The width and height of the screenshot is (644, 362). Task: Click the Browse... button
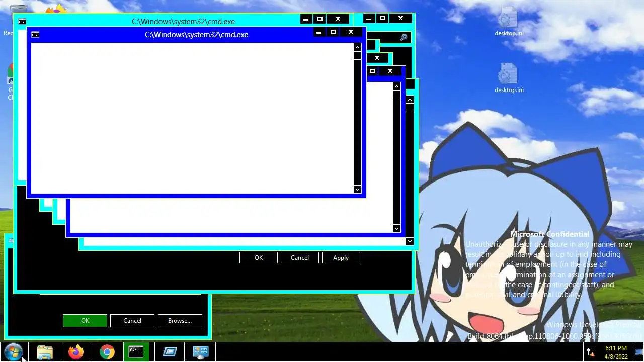coord(180,321)
